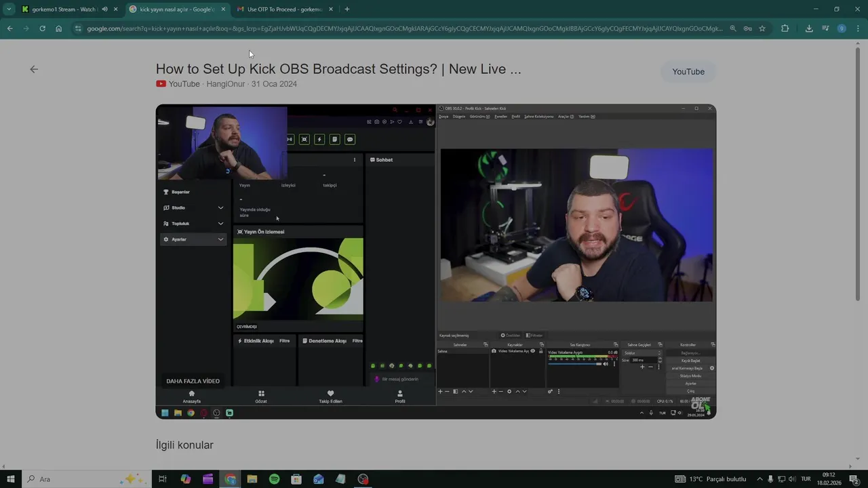Open the clock showing 09:12
Screen dimensions: 868x488
point(829,479)
